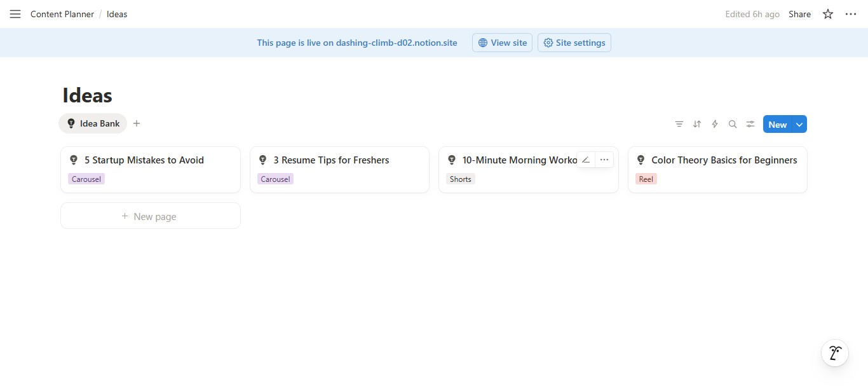The width and height of the screenshot is (868, 386).
Task: Open Site settings
Action: pos(574,43)
